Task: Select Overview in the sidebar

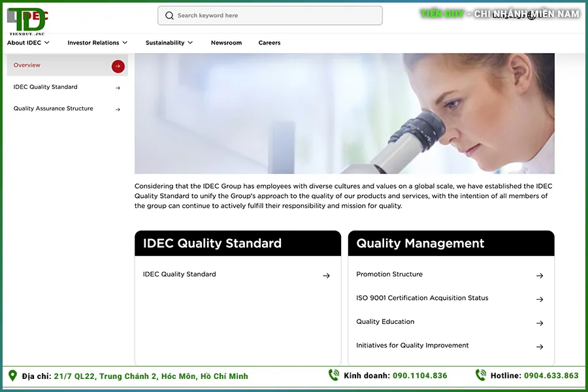Action: [x=67, y=65]
